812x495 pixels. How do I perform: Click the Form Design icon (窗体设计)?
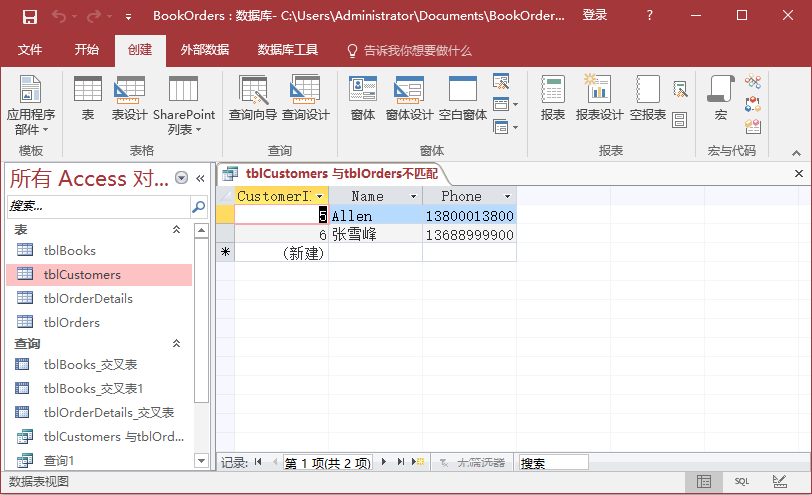click(409, 100)
